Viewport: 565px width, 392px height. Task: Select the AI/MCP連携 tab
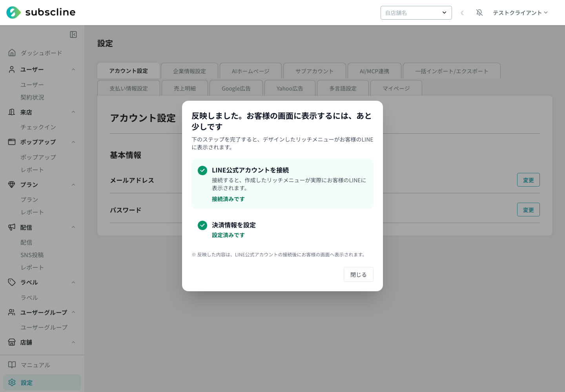click(x=374, y=71)
